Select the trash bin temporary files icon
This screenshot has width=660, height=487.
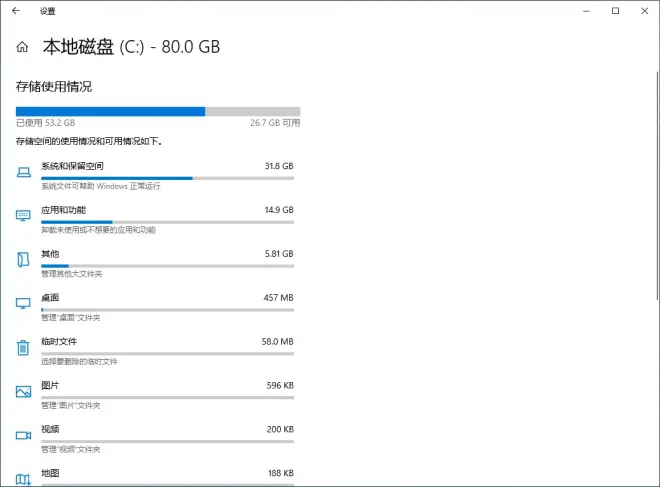point(23,348)
